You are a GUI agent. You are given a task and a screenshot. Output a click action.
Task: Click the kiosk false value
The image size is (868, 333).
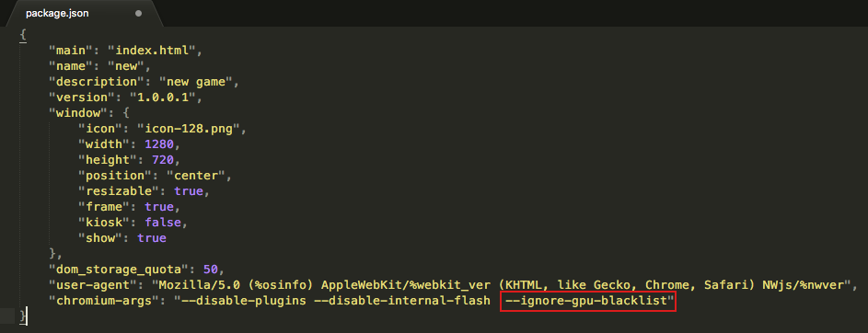tap(163, 223)
